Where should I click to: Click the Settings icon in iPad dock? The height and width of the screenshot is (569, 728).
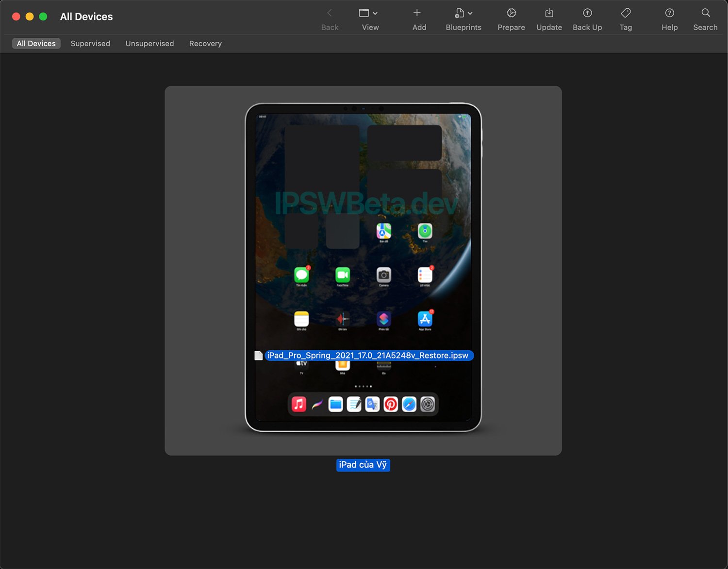click(428, 404)
